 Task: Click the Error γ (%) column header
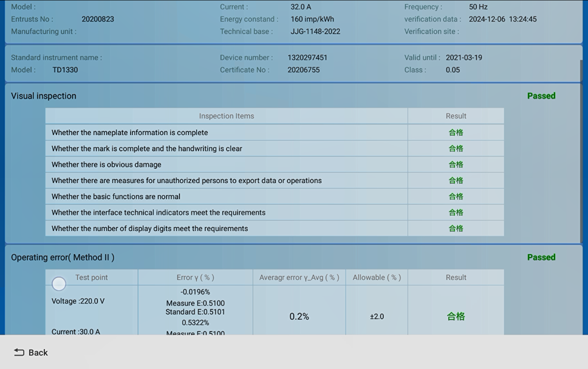[x=195, y=278]
